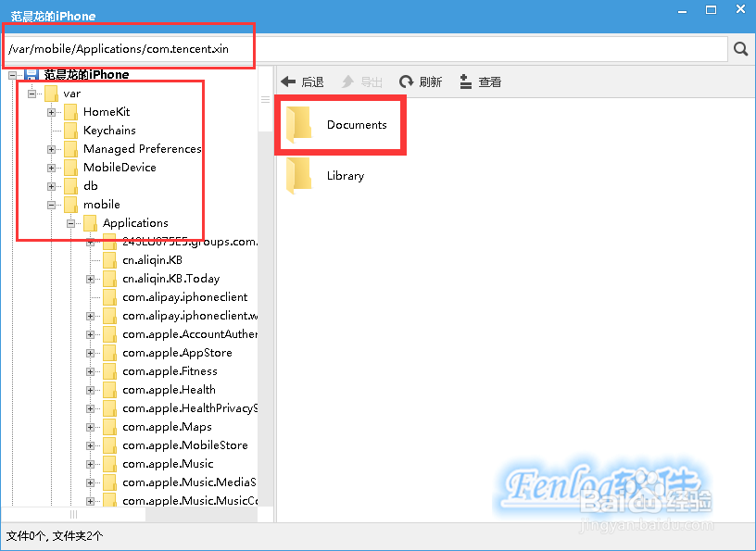Select the Applications tree item
Image resolution: width=756 pixels, height=551 pixels.
click(x=135, y=223)
